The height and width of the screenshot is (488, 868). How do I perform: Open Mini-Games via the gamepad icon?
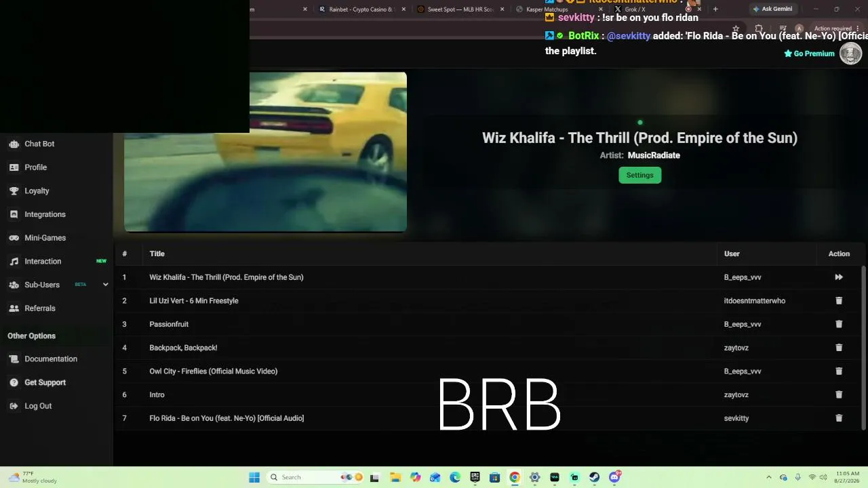14,238
